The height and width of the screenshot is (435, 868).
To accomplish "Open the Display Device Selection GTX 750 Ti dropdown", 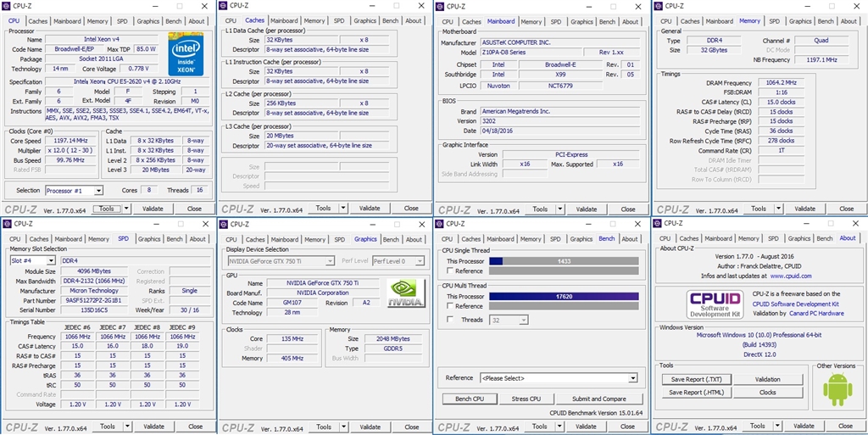I will coord(281,260).
